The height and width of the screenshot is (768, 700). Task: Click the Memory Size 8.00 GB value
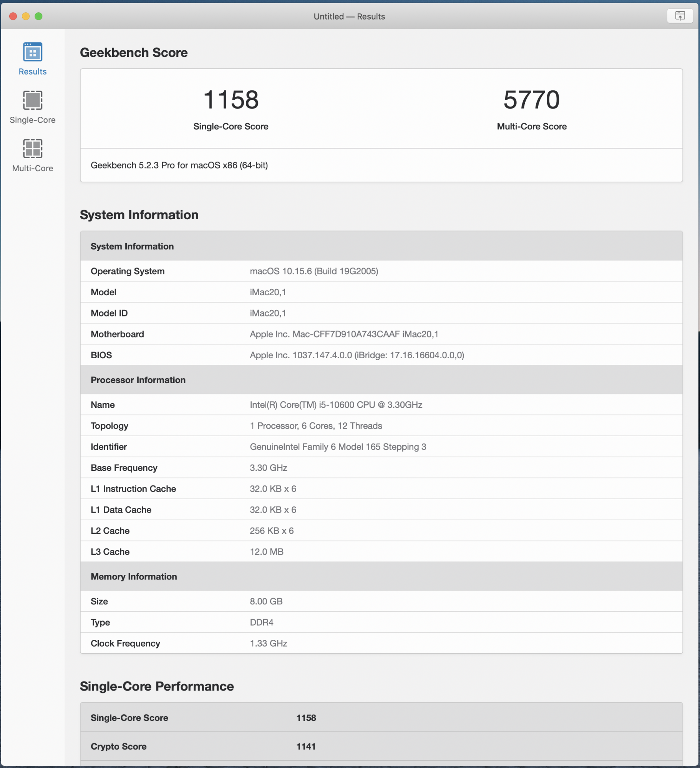266,602
